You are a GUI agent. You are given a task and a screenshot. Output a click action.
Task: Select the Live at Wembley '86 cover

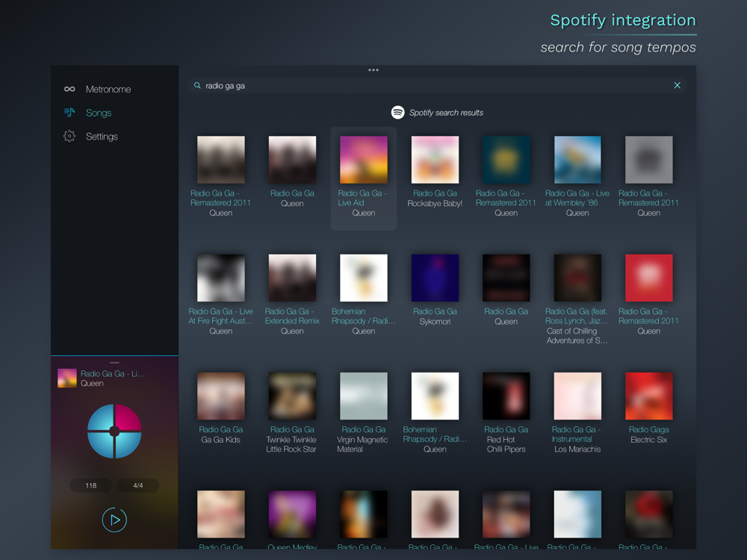coord(577,160)
